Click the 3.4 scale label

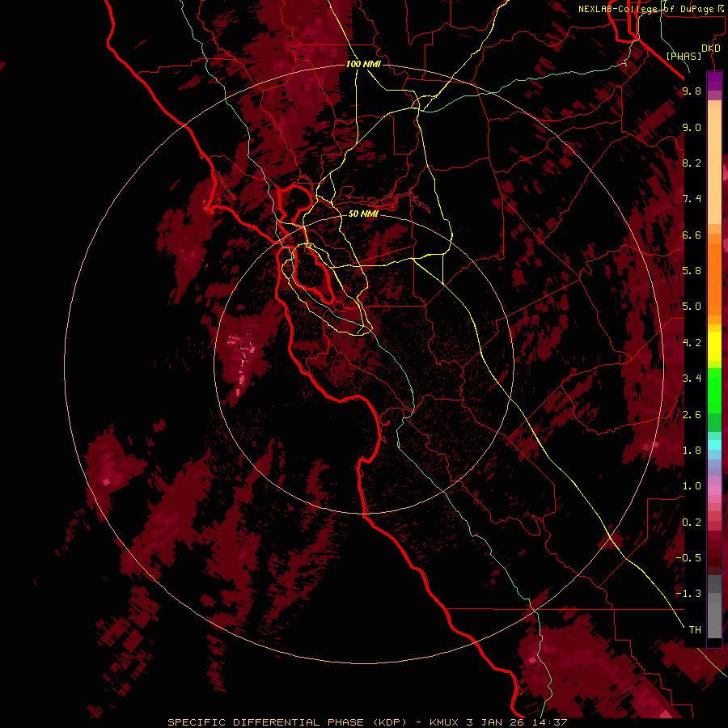point(692,379)
